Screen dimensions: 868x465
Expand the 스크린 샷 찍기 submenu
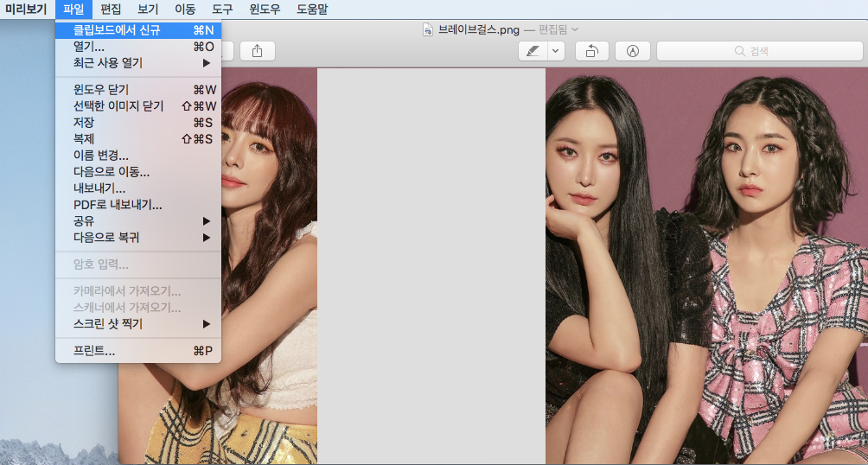click(x=138, y=324)
